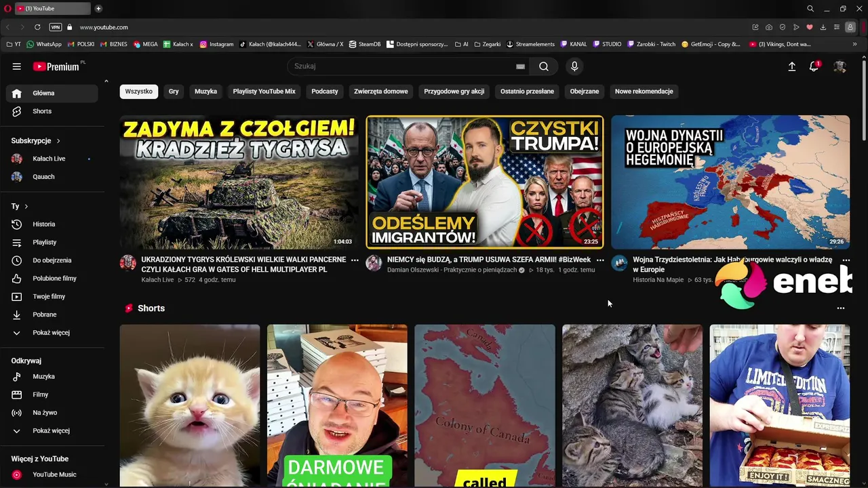Toggle the Opera VPN badge
The width and height of the screenshot is (868, 488).
click(x=56, y=27)
